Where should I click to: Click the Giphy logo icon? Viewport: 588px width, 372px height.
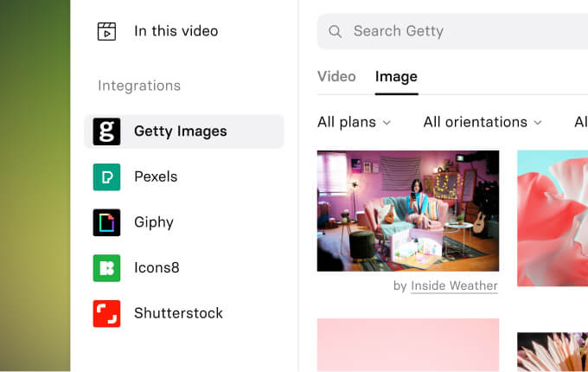click(x=106, y=222)
